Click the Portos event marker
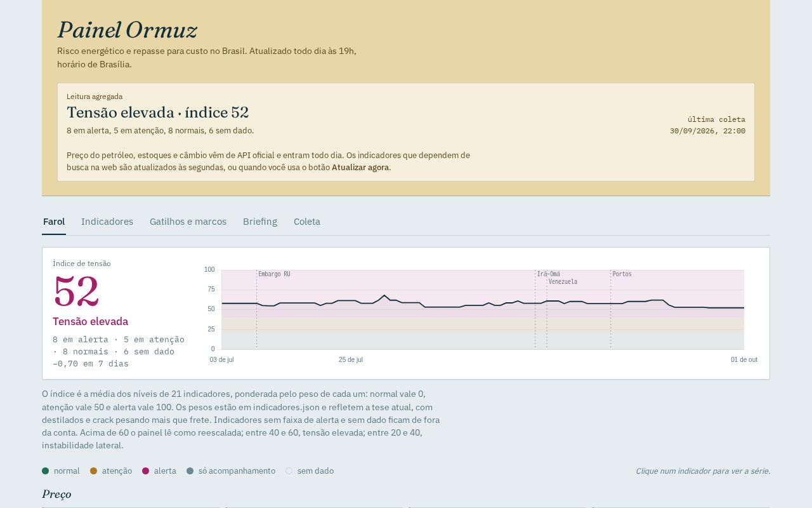This screenshot has height=508, width=812. point(622,274)
